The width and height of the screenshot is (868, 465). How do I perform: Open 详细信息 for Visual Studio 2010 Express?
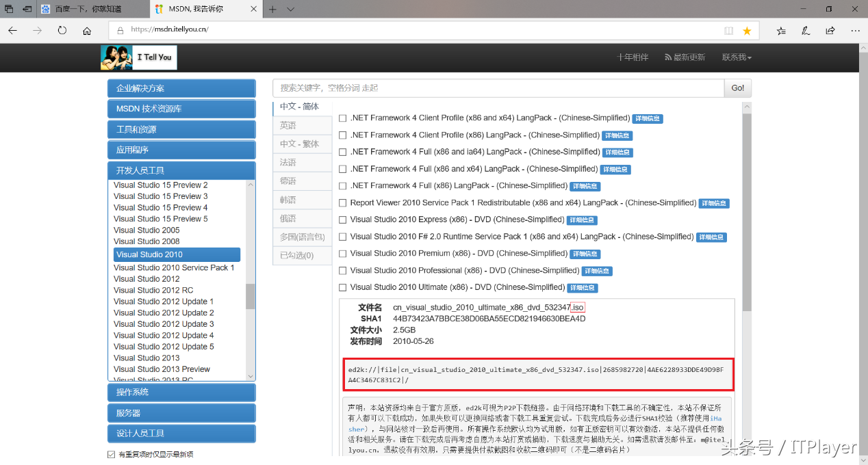tap(582, 220)
